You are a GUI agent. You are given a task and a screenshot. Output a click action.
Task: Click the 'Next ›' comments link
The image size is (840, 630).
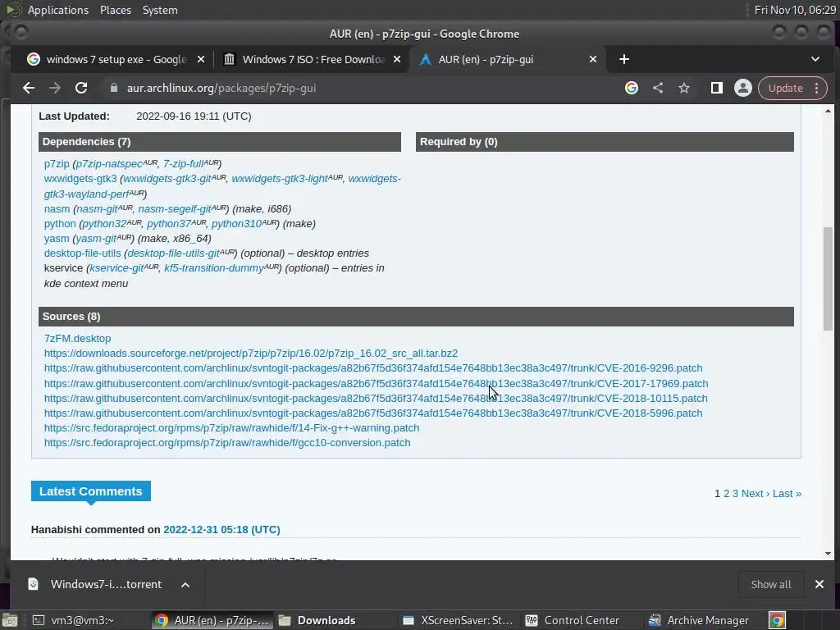[x=756, y=494]
